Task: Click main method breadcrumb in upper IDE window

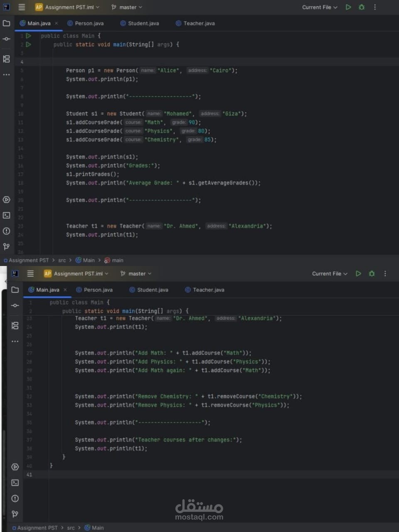Action: (x=114, y=260)
